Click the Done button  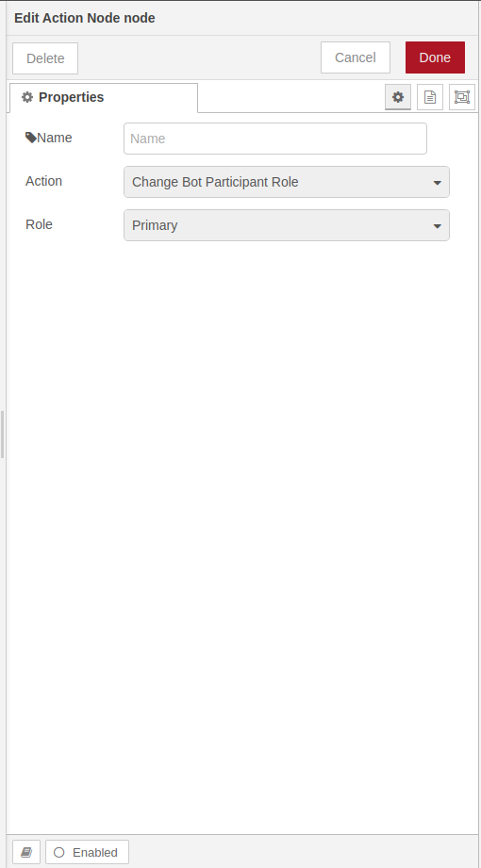(435, 57)
